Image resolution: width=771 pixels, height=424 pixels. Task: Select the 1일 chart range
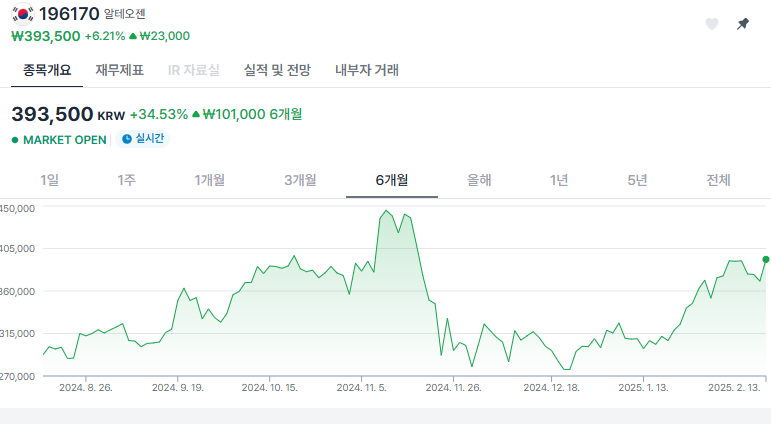(x=49, y=180)
